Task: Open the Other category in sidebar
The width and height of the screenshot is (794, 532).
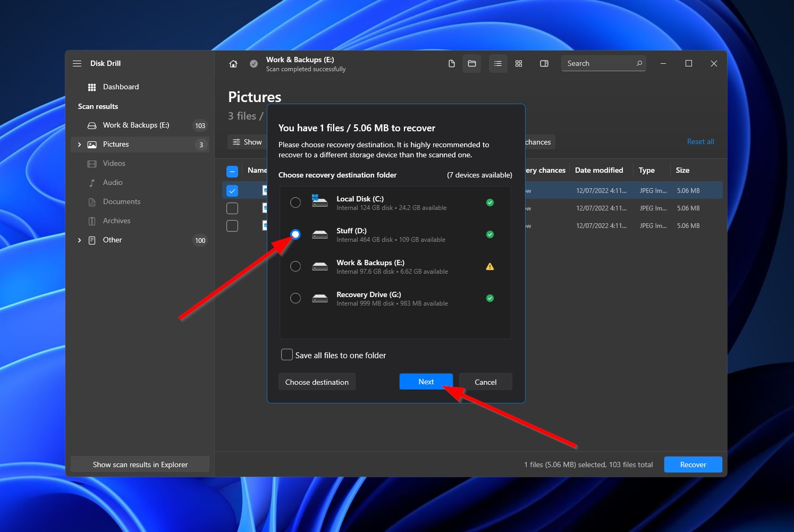Action: point(140,240)
